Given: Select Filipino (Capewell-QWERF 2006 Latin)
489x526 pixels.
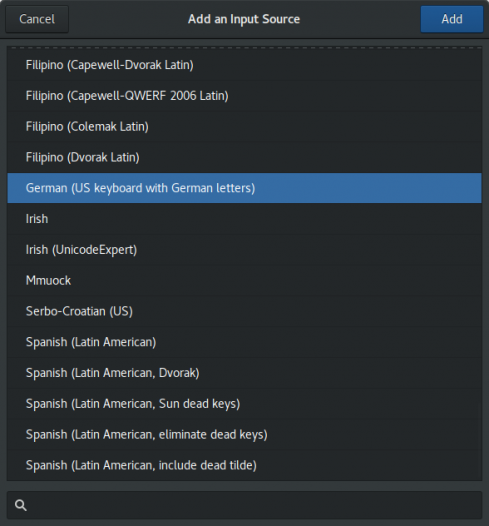Looking at the screenshot, I should coord(244,96).
